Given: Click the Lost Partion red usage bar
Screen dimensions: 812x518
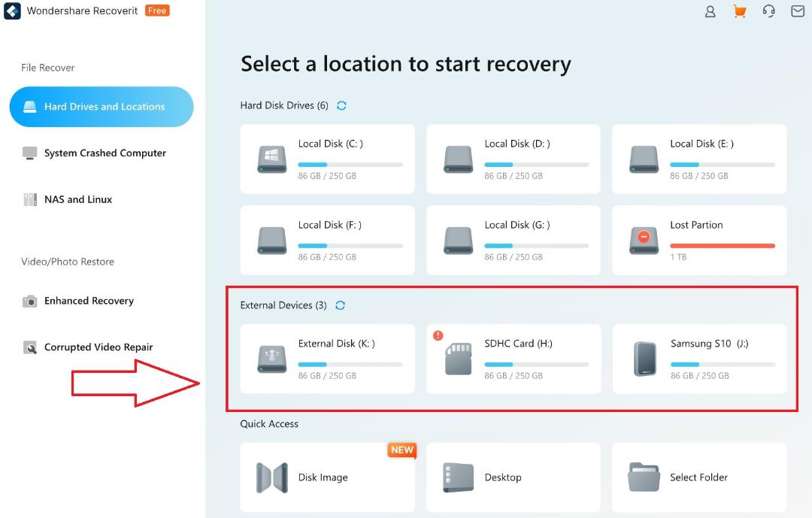Looking at the screenshot, I should 723,246.
